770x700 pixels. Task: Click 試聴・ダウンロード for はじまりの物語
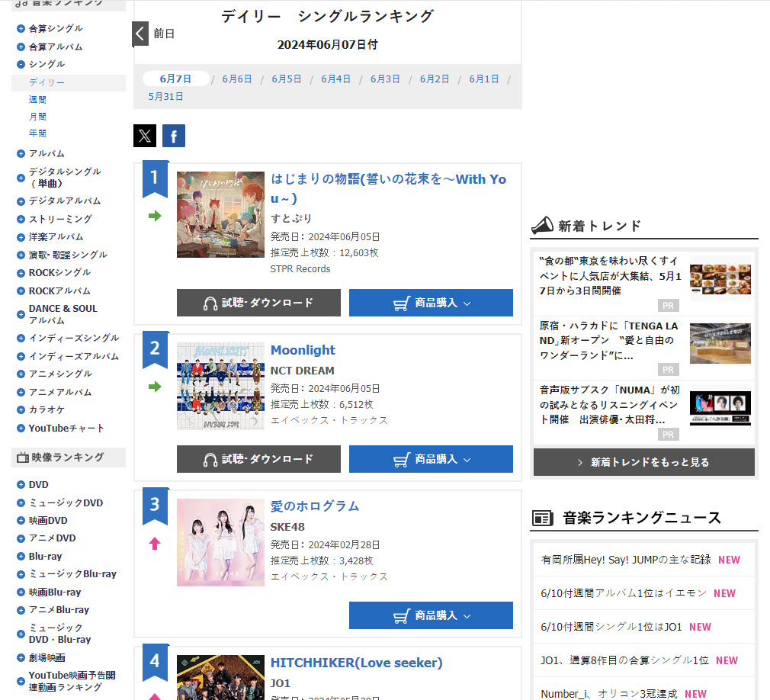pyautogui.click(x=258, y=303)
